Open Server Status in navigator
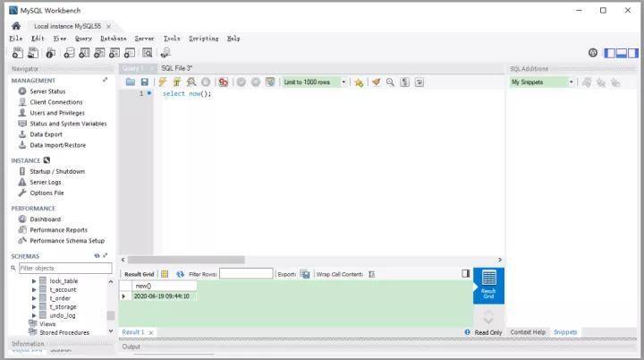Viewport: 644px width, 360px height. click(47, 91)
